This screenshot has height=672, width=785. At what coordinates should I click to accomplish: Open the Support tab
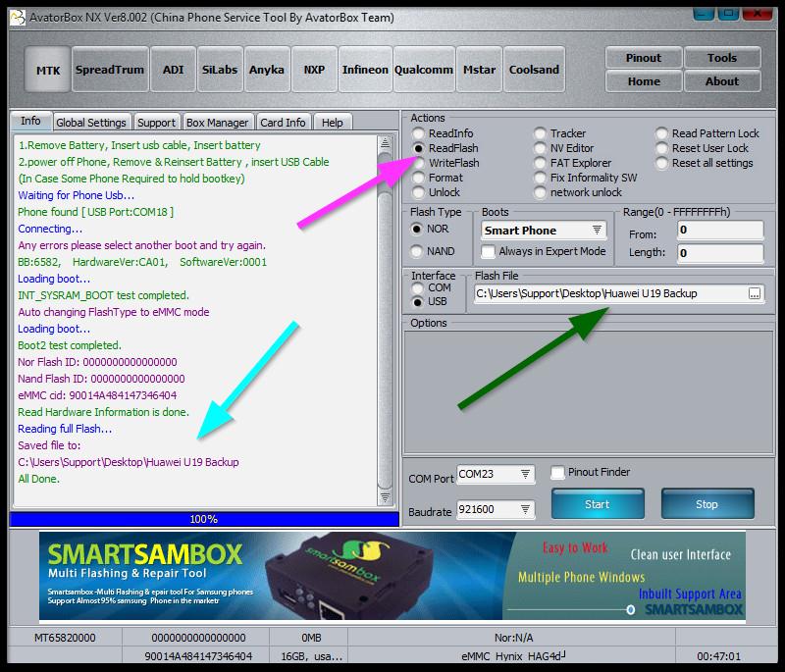(156, 123)
